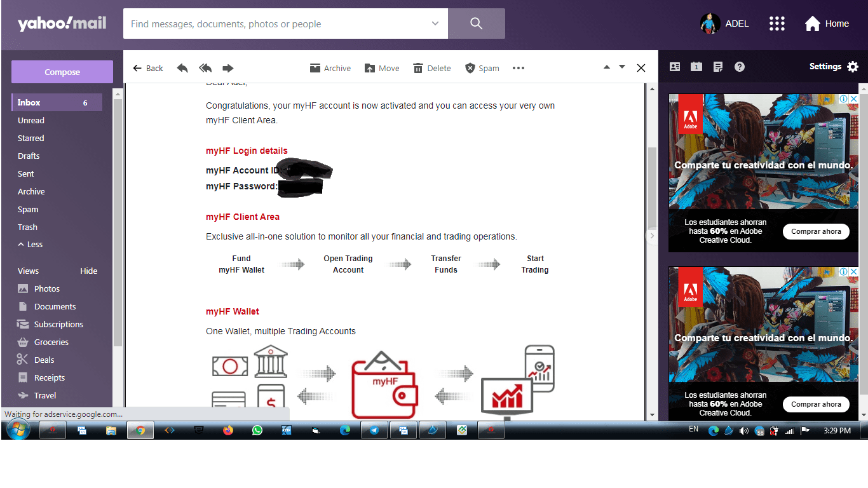Click the Windows Start orb
Screen dimensions: 868x488
pyautogui.click(x=18, y=430)
